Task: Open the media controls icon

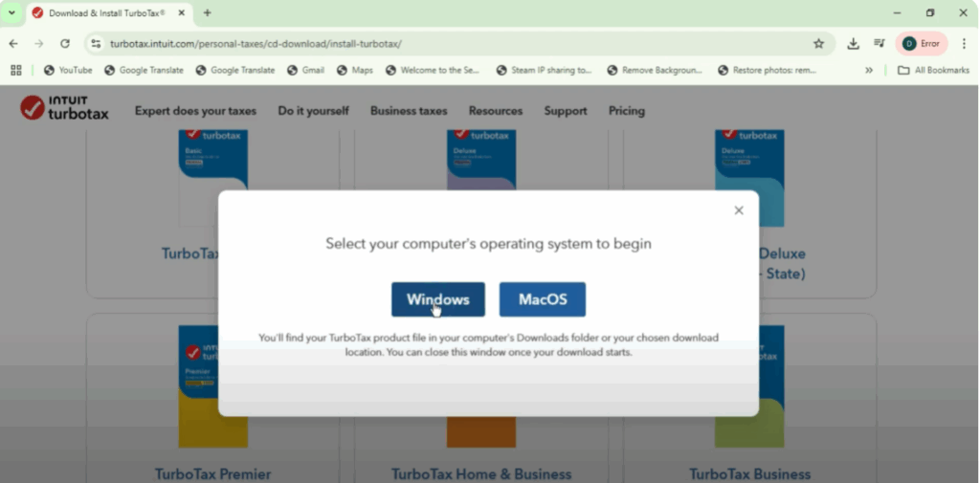Action: click(x=880, y=44)
